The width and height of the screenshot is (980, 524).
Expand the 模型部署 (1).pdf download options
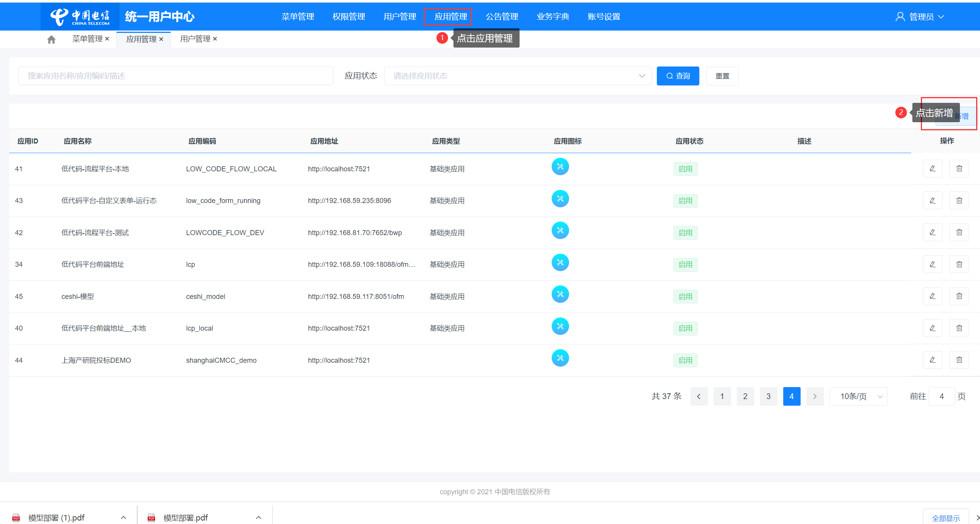pyautogui.click(x=123, y=517)
